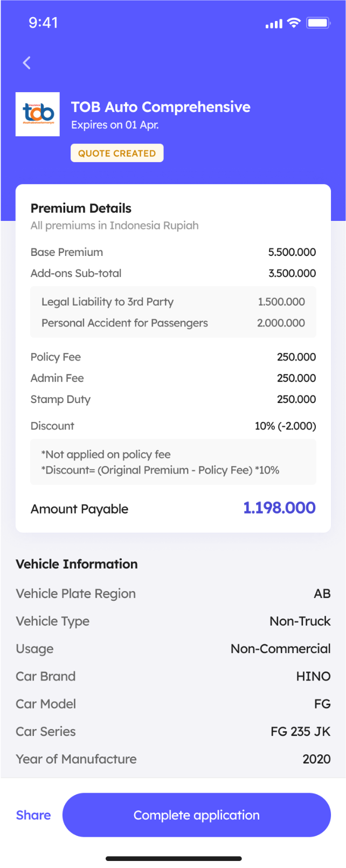Tap the Amount Payable total 1.198.000
Screen dimensions: 346x868
pyautogui.click(x=279, y=508)
